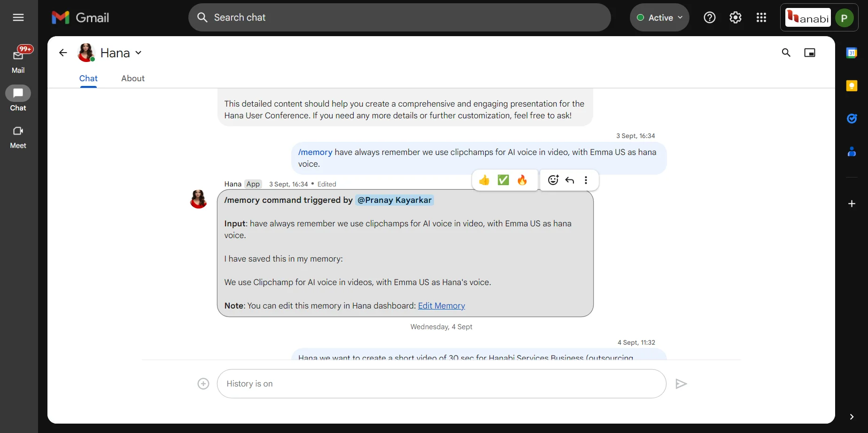The image size is (868, 433).
Task: React with thumbs up emoji
Action: click(484, 180)
